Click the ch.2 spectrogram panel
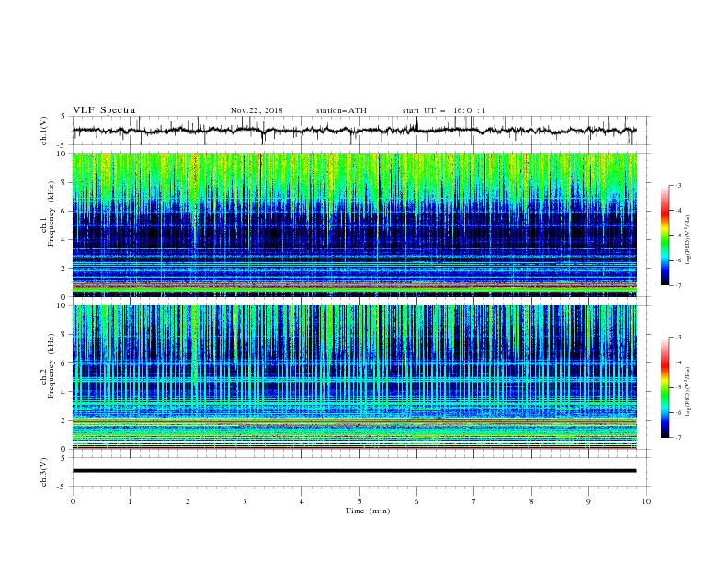The height and width of the screenshot is (563, 728). (355, 377)
